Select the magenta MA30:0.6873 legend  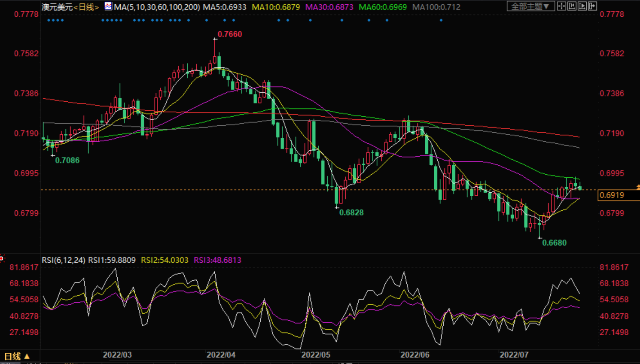[x=329, y=7]
